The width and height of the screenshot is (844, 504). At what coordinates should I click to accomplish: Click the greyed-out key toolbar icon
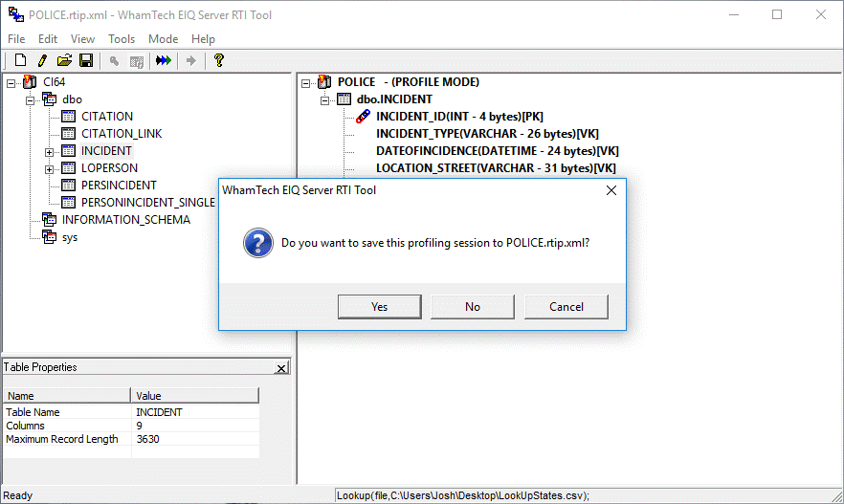click(114, 61)
